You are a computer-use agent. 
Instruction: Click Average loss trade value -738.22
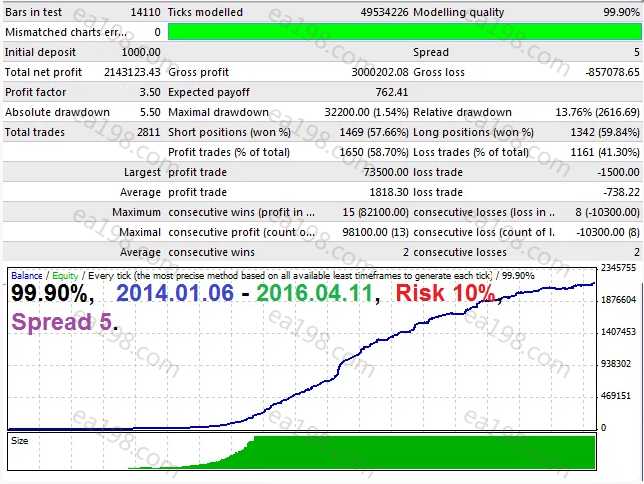(x=621, y=192)
